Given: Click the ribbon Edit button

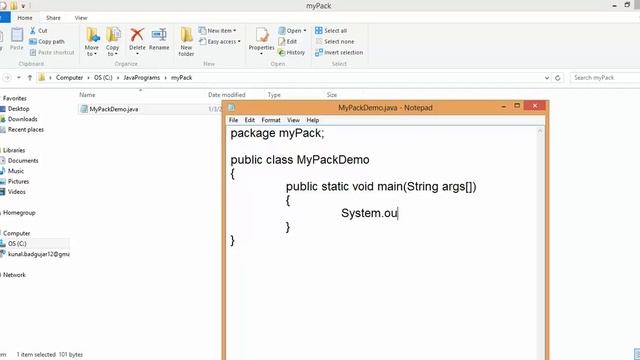Looking at the screenshot, I should point(287,42).
